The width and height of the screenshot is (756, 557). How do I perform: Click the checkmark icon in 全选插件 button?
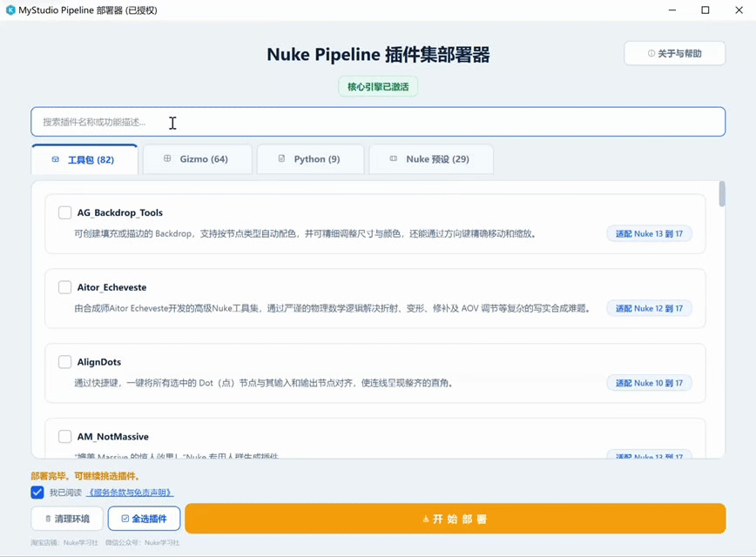[125, 519]
